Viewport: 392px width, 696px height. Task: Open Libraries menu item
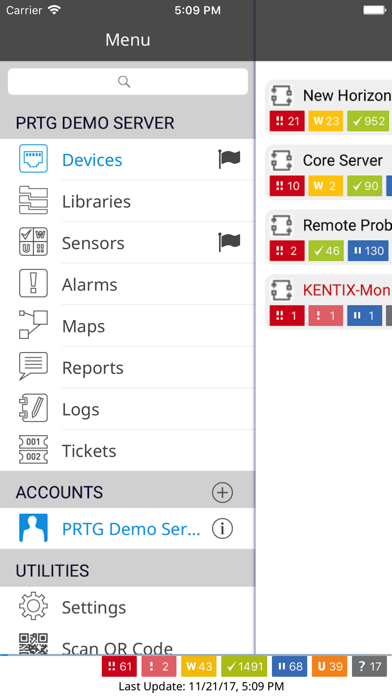pos(128,201)
